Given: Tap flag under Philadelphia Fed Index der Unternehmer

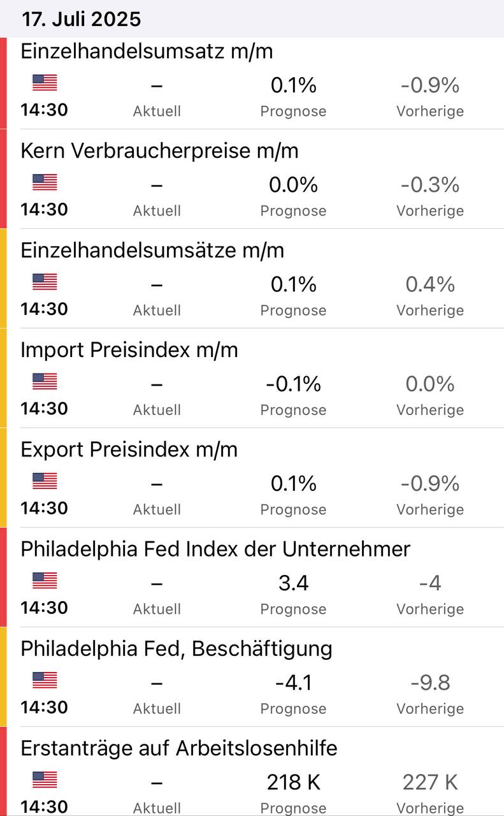Looking at the screenshot, I should click(45, 580).
